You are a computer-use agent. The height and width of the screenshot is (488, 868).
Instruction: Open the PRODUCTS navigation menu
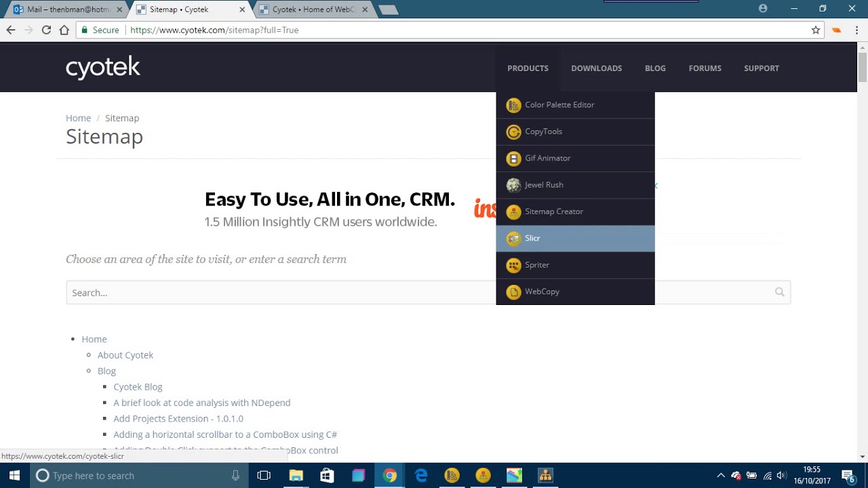tap(528, 68)
